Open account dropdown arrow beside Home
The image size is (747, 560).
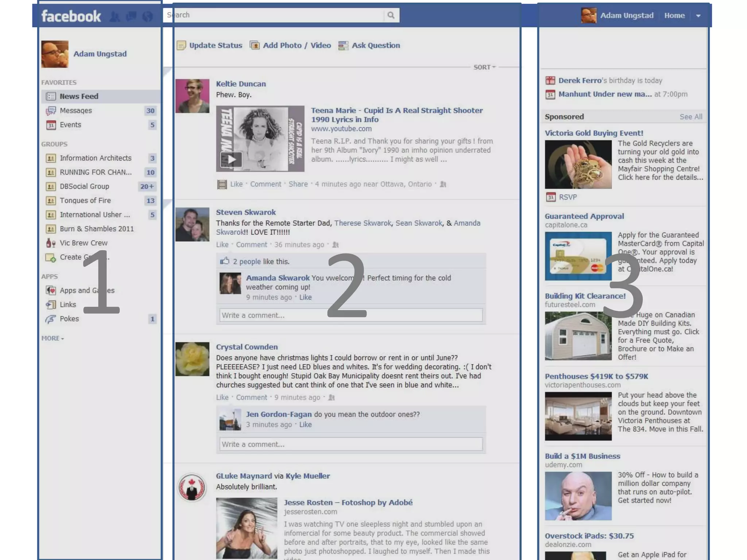coord(698,16)
